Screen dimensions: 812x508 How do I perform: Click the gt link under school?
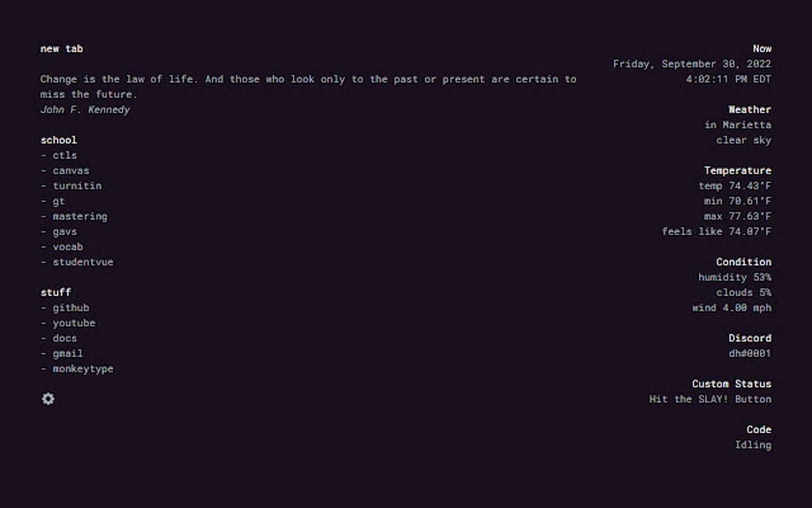pos(59,201)
